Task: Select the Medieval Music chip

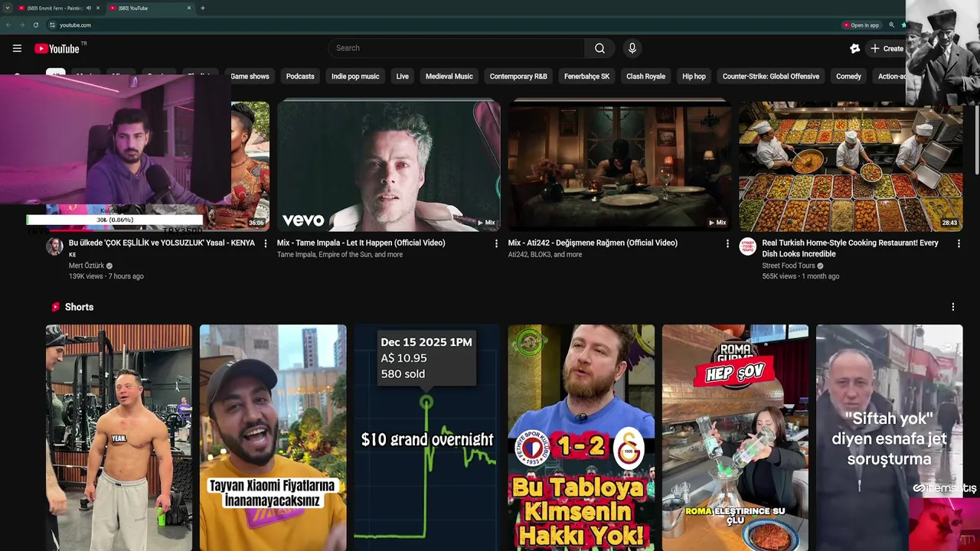Action: (x=449, y=77)
